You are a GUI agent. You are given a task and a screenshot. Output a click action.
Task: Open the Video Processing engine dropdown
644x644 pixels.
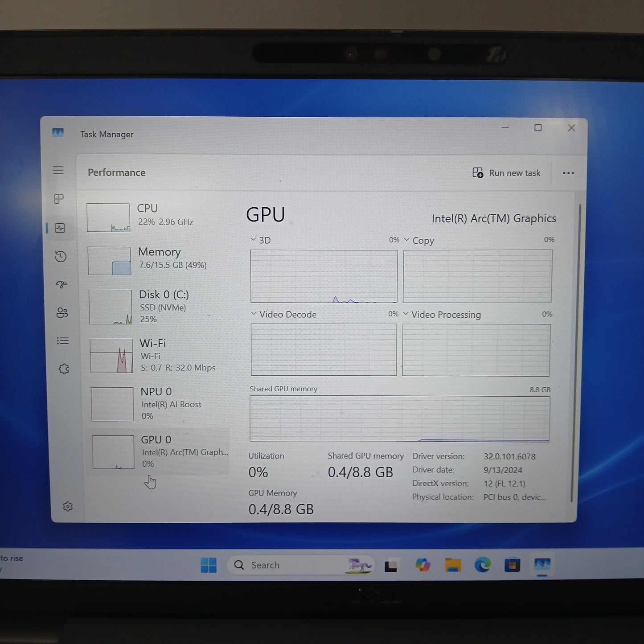point(406,314)
